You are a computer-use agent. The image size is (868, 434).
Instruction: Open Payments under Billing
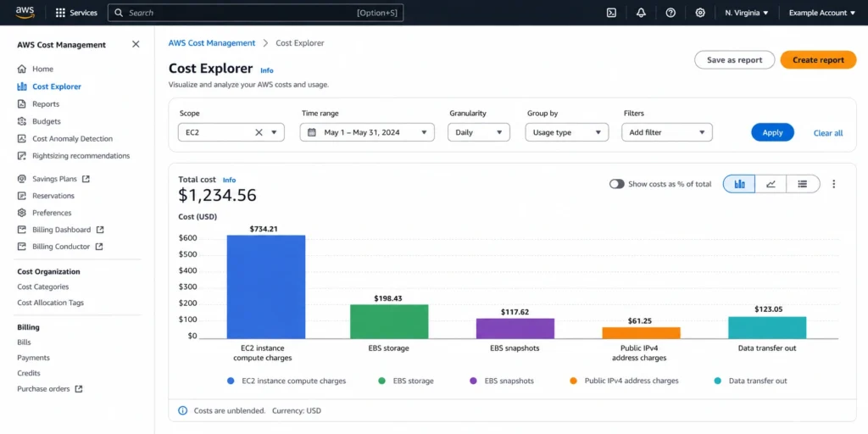click(x=33, y=358)
